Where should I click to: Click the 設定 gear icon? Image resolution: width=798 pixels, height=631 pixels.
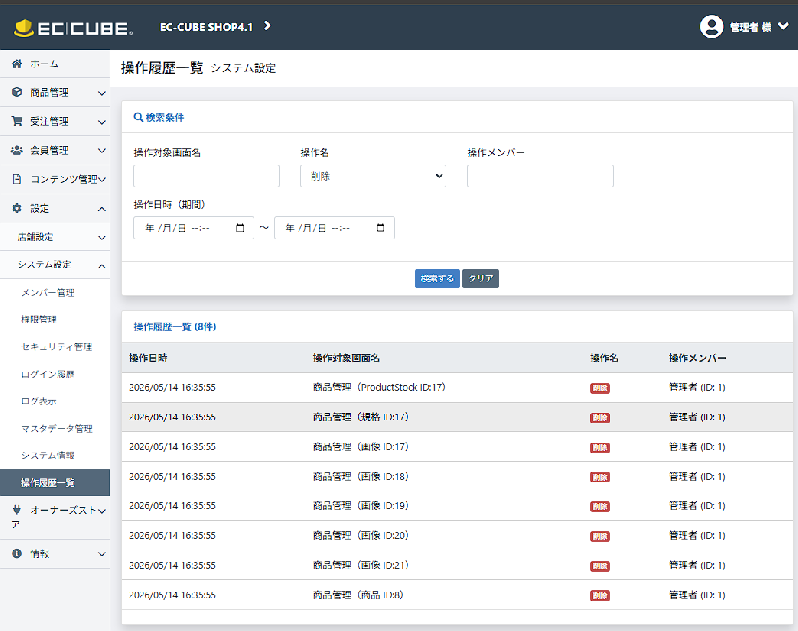[x=17, y=208]
